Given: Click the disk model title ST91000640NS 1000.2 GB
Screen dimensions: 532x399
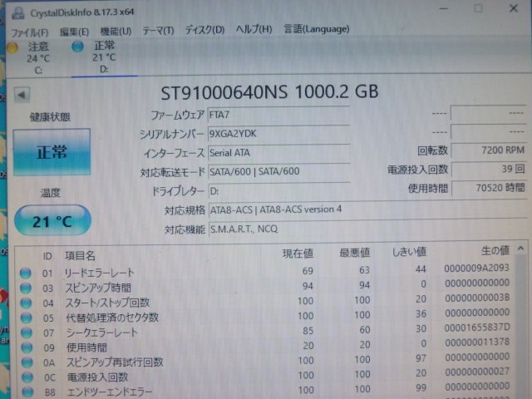Looking at the screenshot, I should 269,92.
